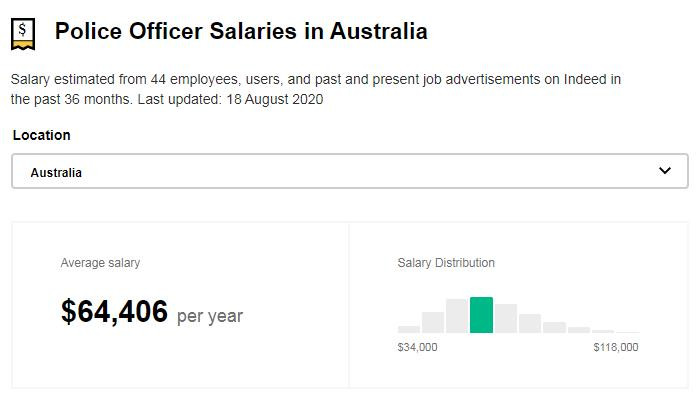Open the Australia location selector
The width and height of the screenshot is (699, 405).
(x=349, y=171)
